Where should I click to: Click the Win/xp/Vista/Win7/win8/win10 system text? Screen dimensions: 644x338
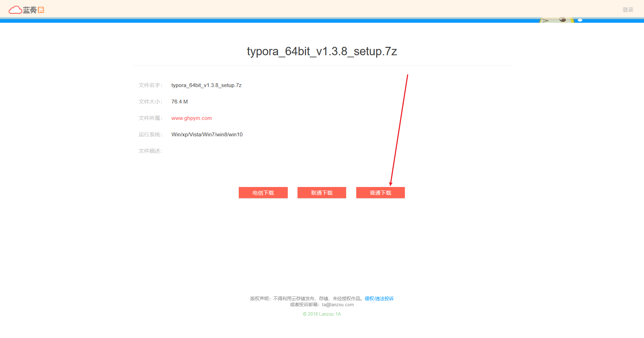207,135
